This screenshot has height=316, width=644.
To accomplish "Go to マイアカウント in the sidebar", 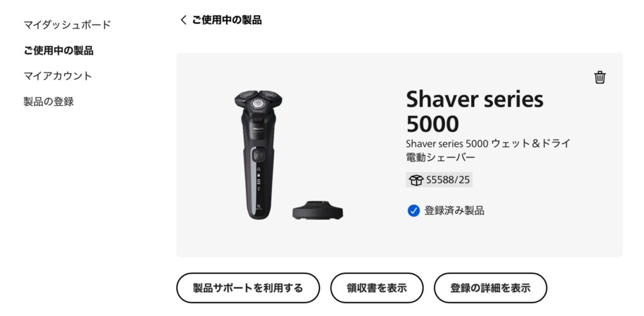I will 58,76.
